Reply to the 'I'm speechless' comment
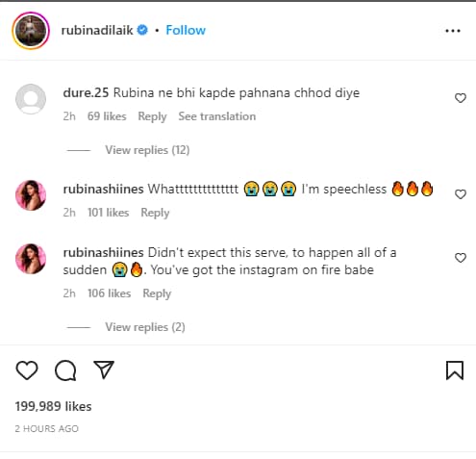The image size is (476, 459). (x=155, y=213)
